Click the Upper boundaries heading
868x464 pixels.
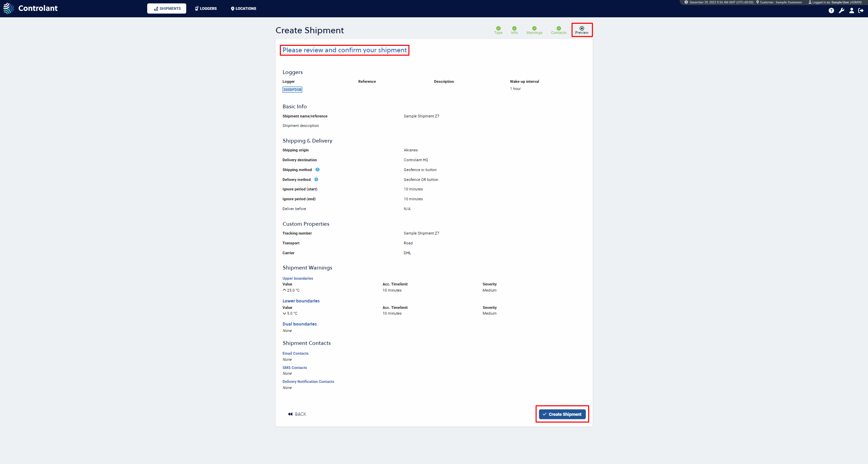click(x=298, y=278)
